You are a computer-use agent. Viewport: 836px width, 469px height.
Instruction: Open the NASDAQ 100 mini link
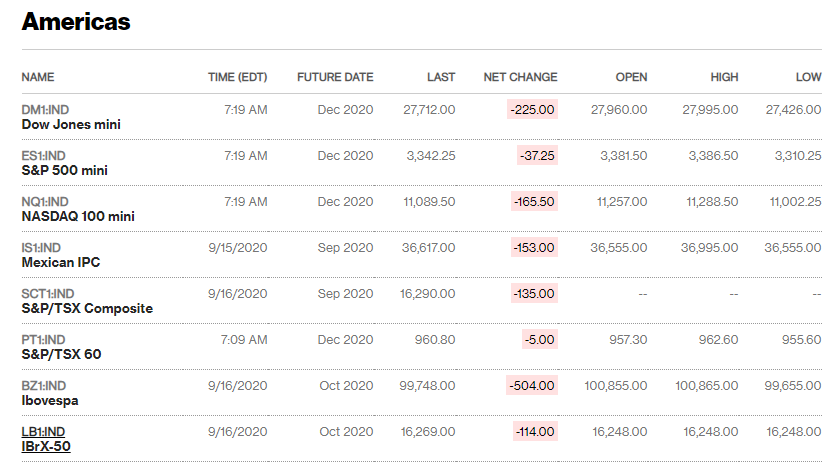coord(78,216)
